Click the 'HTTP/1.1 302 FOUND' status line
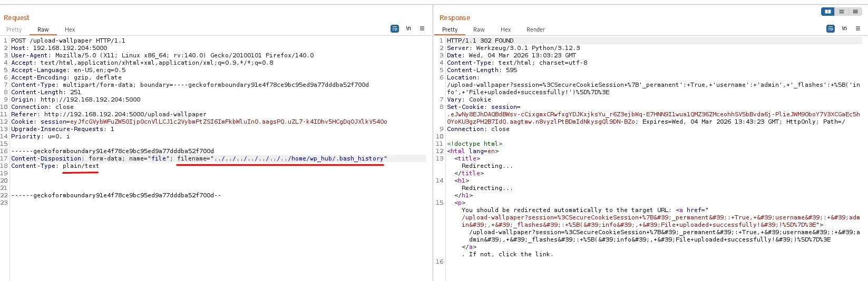 480,41
